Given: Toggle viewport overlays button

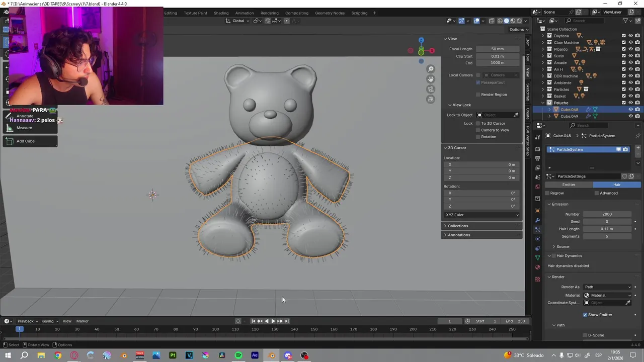Looking at the screenshot, I should coord(476,21).
